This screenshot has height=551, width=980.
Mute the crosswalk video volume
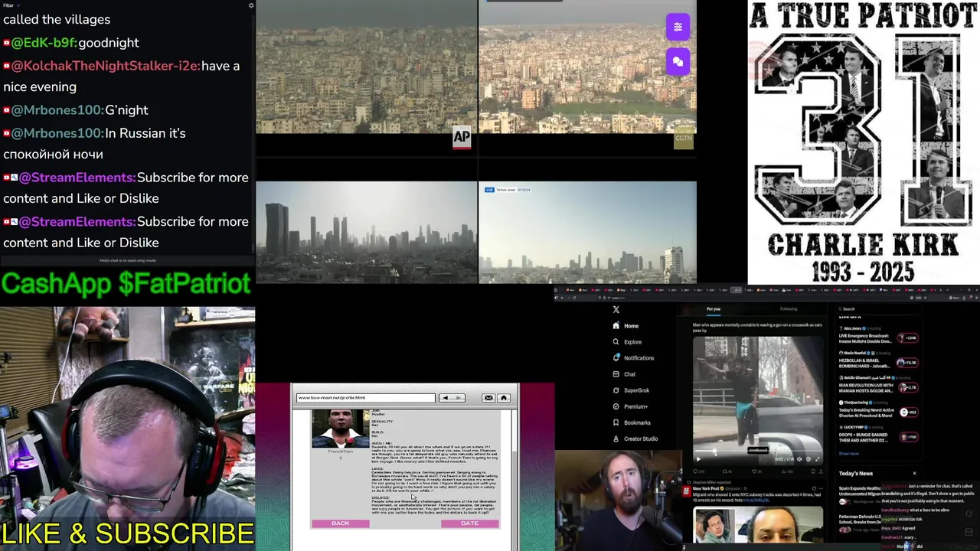point(799,459)
